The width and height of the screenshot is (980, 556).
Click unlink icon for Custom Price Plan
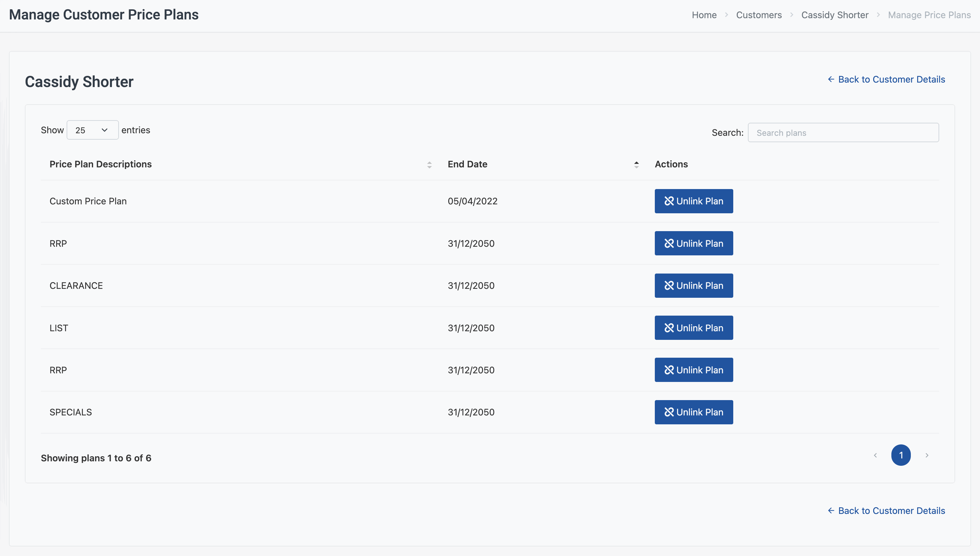click(x=669, y=201)
